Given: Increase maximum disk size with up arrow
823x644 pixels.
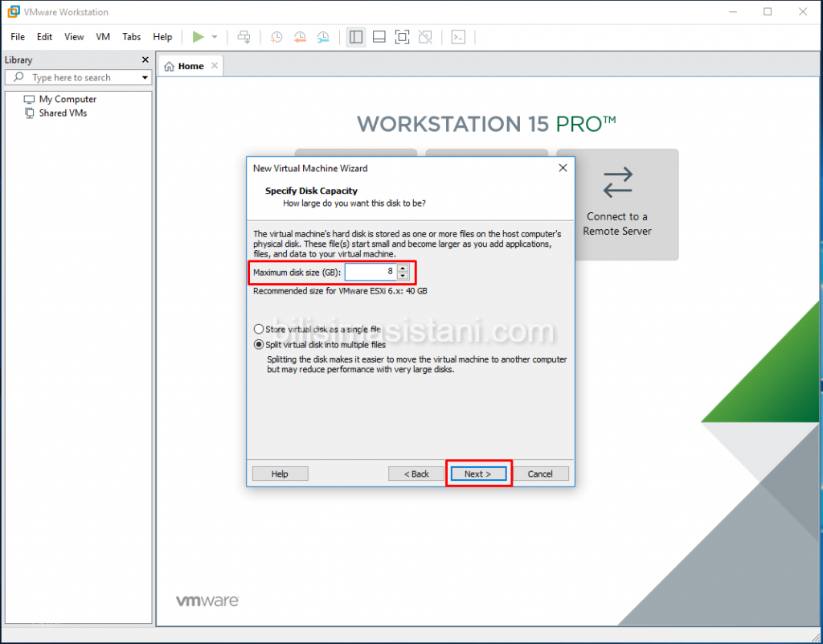Looking at the screenshot, I should (x=403, y=269).
